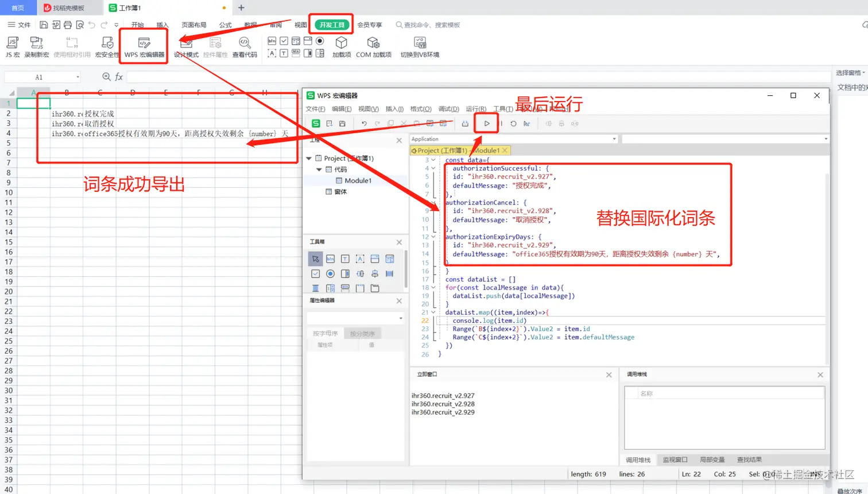
Task: Click the insert module icon in the editor toolbar
Action: coord(329,123)
